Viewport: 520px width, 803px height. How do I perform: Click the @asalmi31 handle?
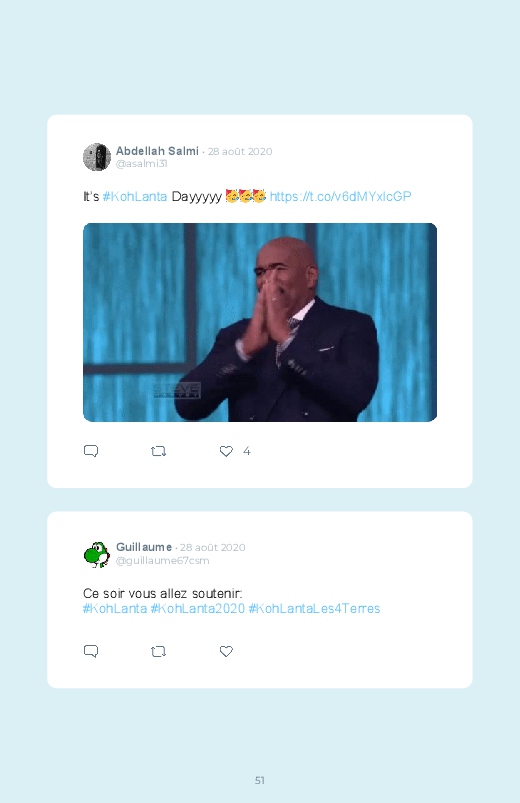[x=141, y=164]
